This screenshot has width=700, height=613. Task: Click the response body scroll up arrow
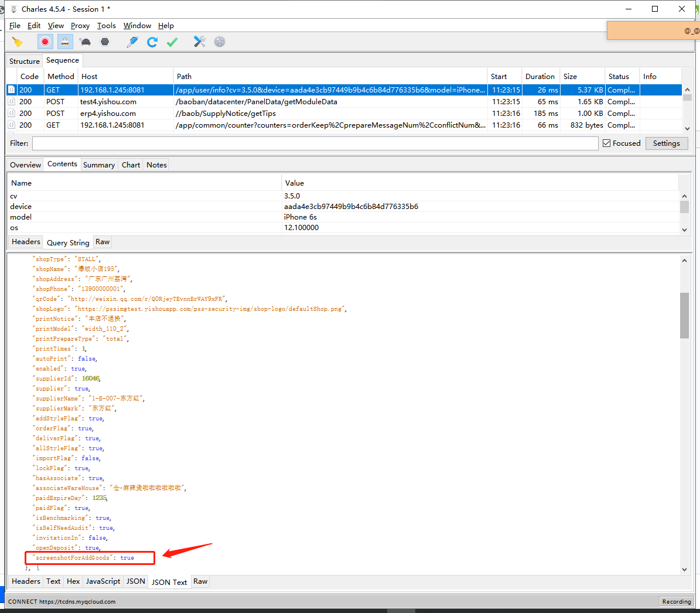pos(684,261)
